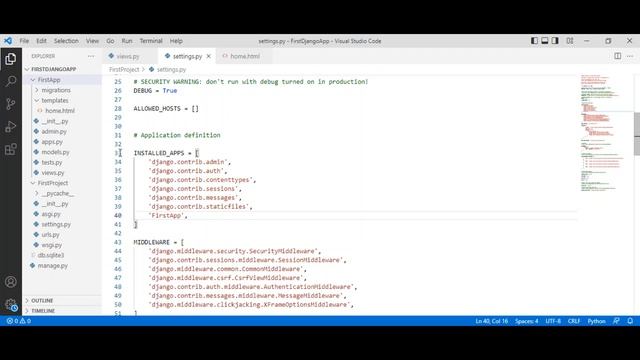Change line endings via CRLF indicator
This screenshot has width=640, height=360.
pos(574,321)
